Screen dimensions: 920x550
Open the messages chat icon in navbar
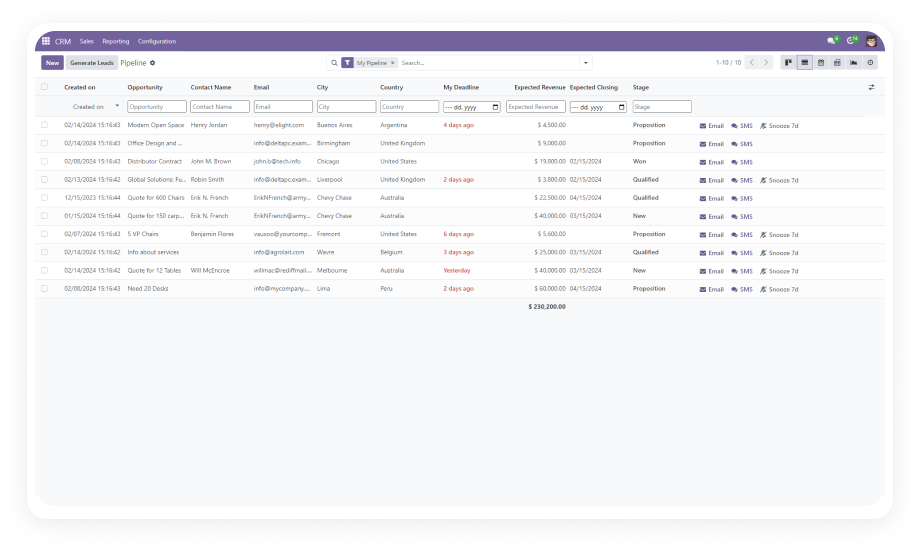(831, 41)
